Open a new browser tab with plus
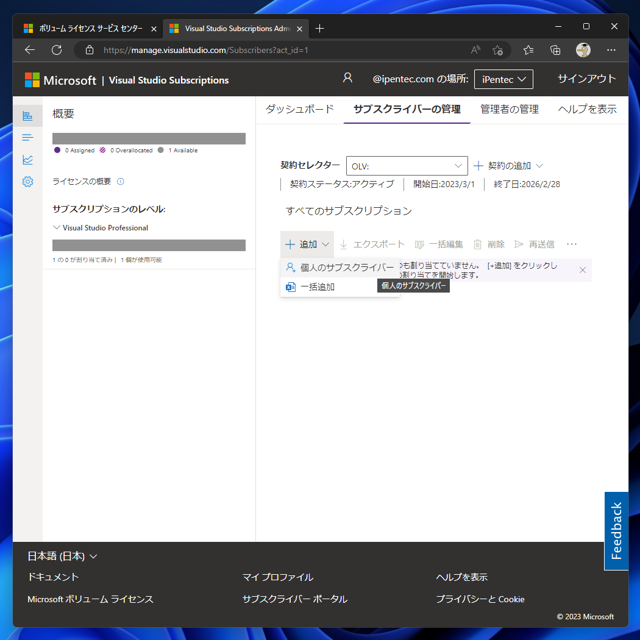640x640 pixels. pyautogui.click(x=320, y=29)
